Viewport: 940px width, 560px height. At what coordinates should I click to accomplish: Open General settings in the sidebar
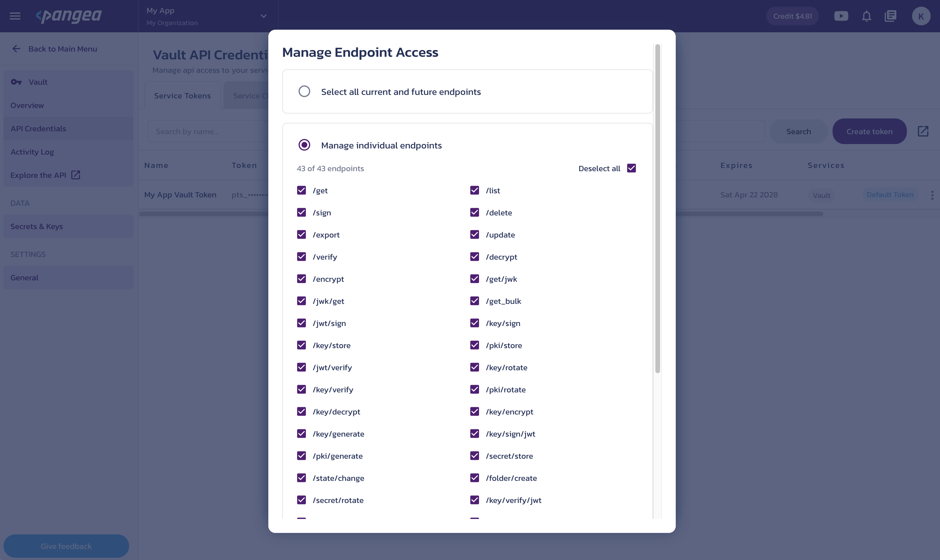[68, 277]
